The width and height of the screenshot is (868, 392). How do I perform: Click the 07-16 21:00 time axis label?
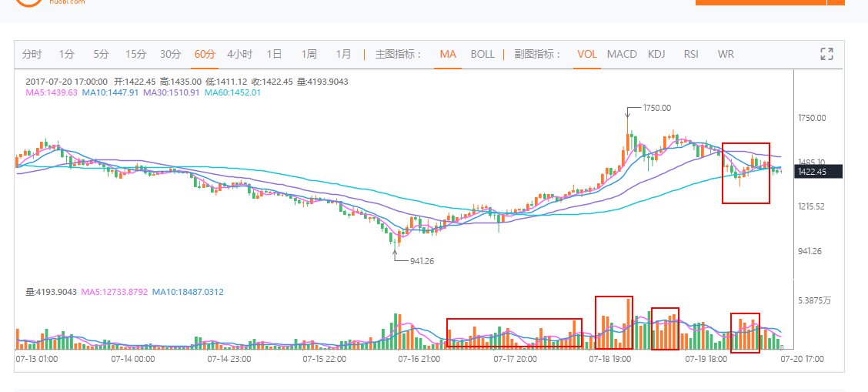click(x=419, y=359)
